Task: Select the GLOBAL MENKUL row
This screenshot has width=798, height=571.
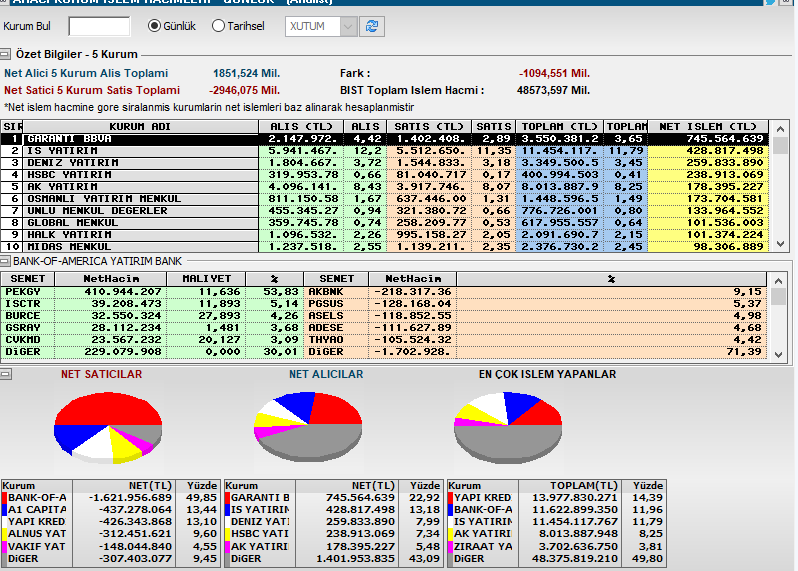Action: pos(384,223)
